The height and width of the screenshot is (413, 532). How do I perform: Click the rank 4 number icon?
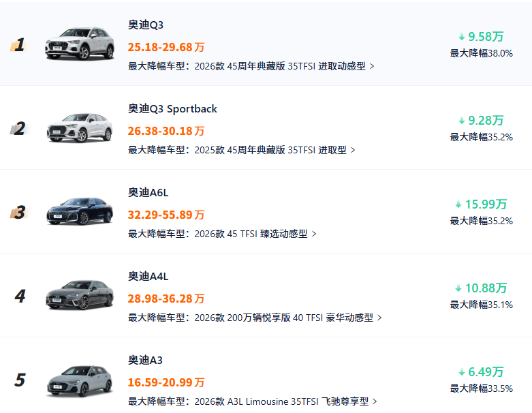[x=20, y=296]
